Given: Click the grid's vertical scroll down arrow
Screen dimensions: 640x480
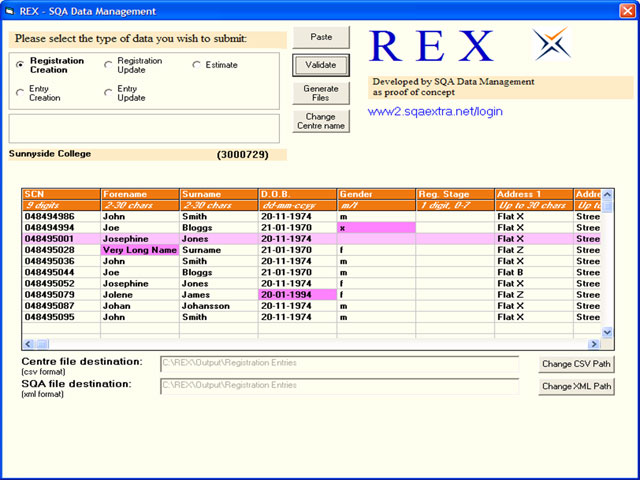Looking at the screenshot, I should (607, 332).
